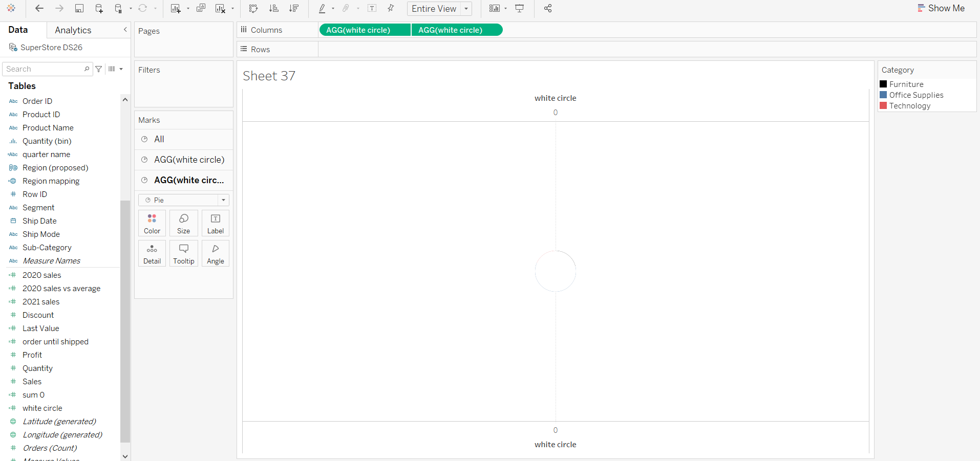This screenshot has width=980, height=461.
Task: Click the Technology red color swatch
Action: point(883,105)
